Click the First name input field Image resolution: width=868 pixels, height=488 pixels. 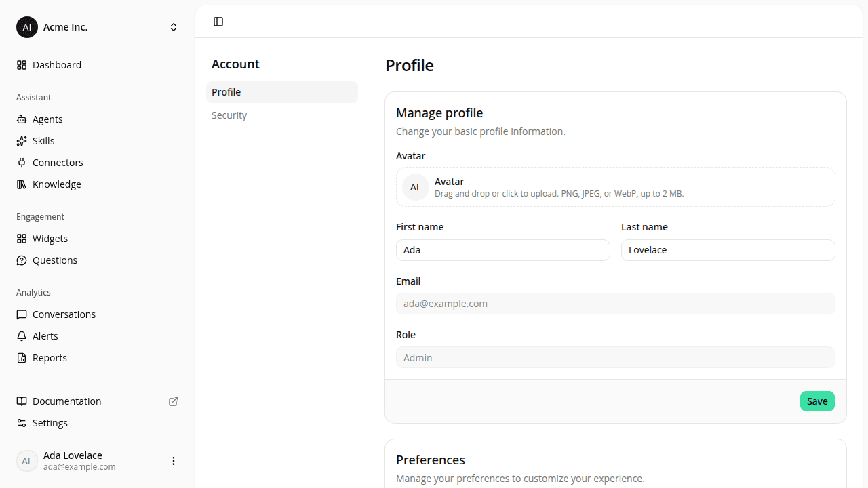503,250
